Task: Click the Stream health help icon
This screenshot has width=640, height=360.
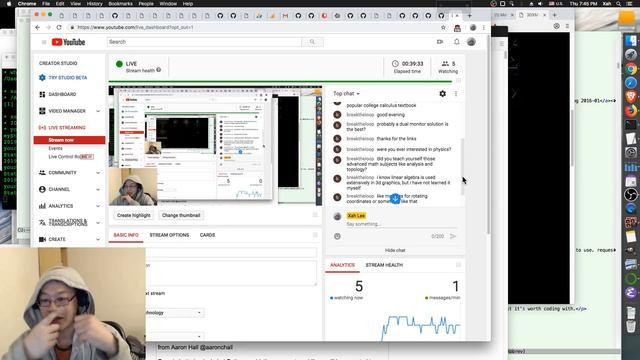Action: coord(158,70)
